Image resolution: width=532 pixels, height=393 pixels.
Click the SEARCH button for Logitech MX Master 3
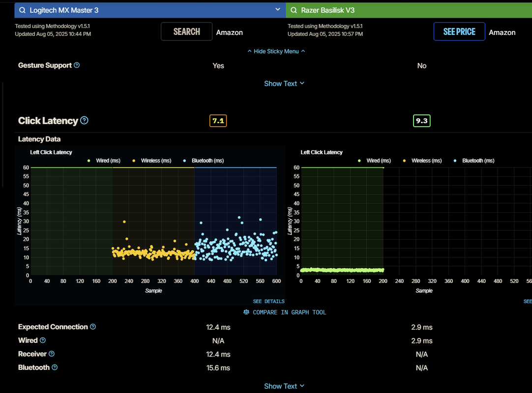(187, 31)
